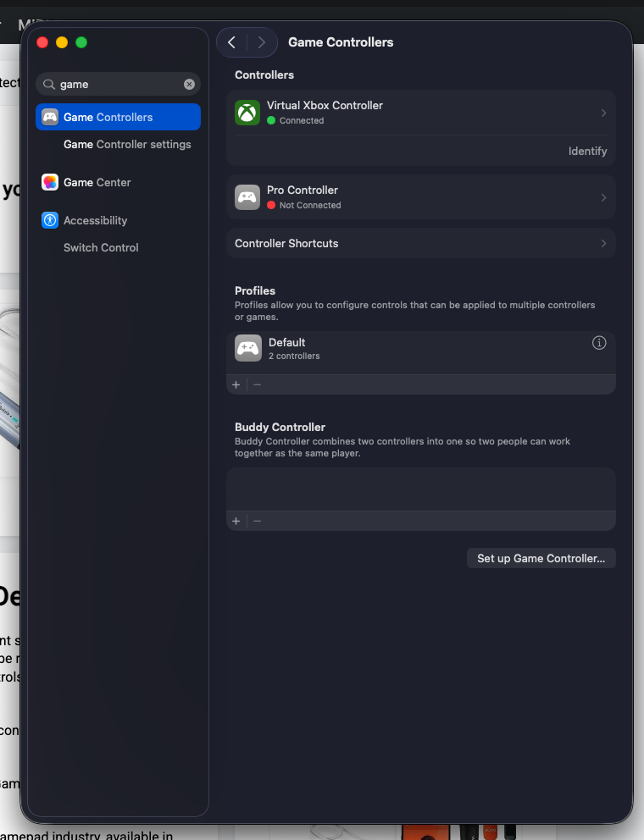644x840 pixels.
Task: Expand Virtual Xbox Controller details chevron
Action: pos(603,113)
